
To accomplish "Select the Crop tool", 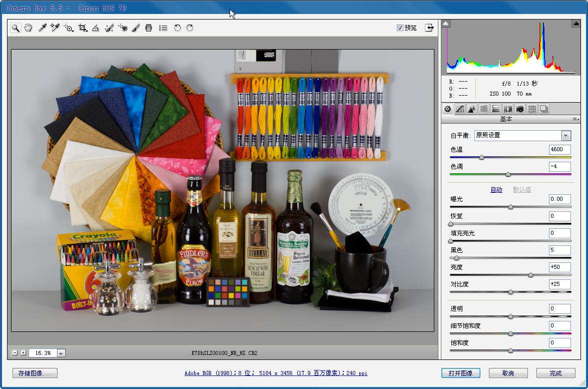I will click(x=83, y=28).
